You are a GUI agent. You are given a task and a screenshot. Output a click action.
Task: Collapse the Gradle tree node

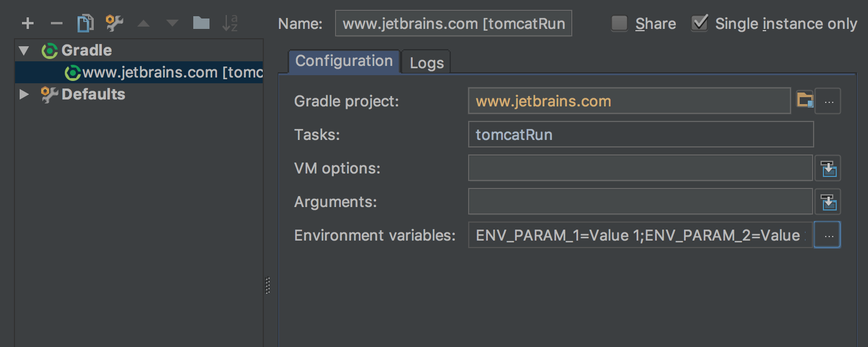coord(24,51)
